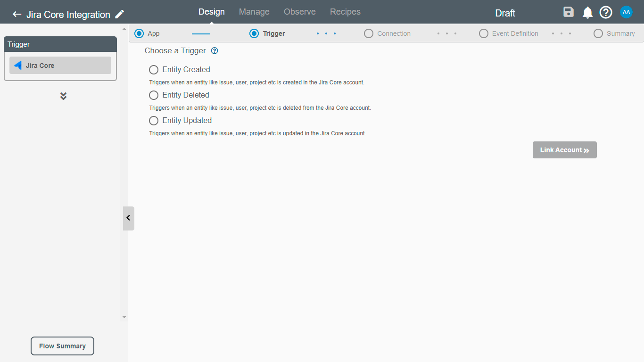The height and width of the screenshot is (362, 644).
Task: Click help icon beside Choose a Trigger
Action: tap(215, 50)
